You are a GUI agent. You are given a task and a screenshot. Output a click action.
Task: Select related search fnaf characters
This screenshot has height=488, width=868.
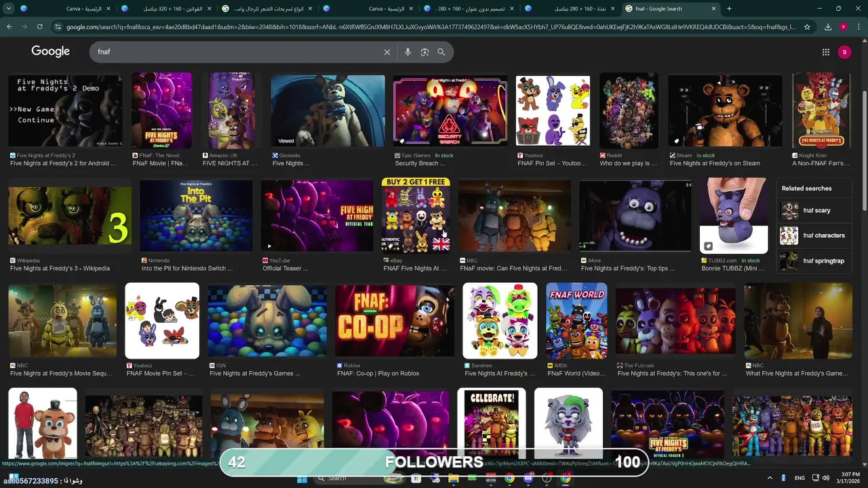point(813,236)
